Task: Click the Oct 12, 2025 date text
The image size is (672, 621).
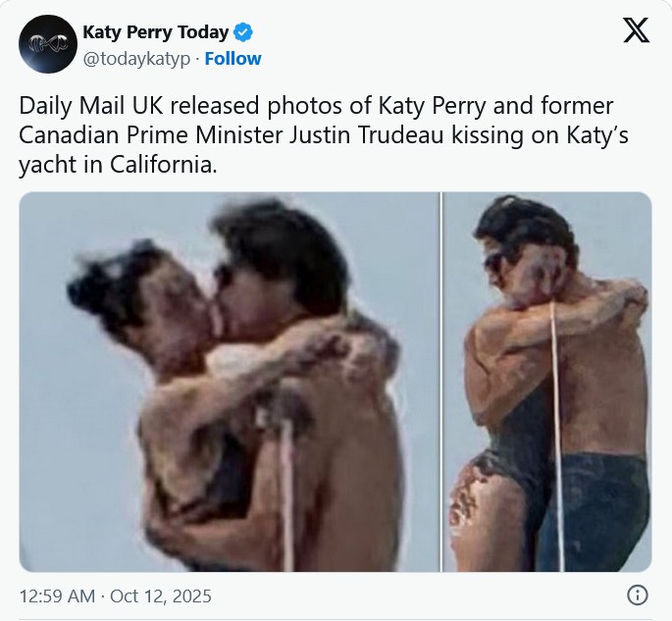Action: click(x=161, y=595)
